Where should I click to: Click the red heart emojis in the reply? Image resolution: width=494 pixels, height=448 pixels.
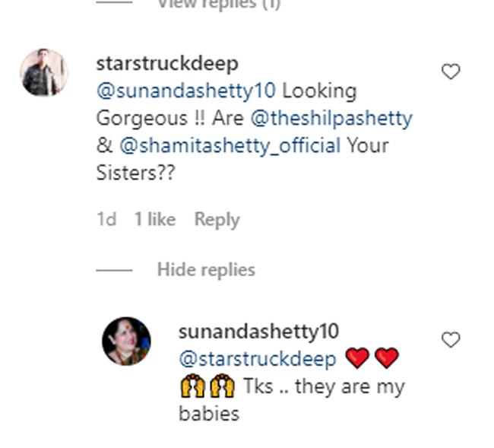(372, 358)
